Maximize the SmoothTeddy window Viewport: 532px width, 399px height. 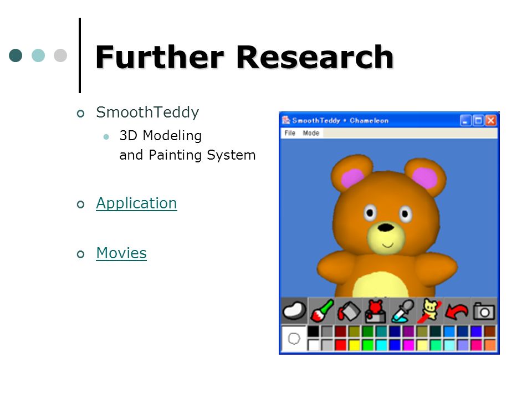478,120
